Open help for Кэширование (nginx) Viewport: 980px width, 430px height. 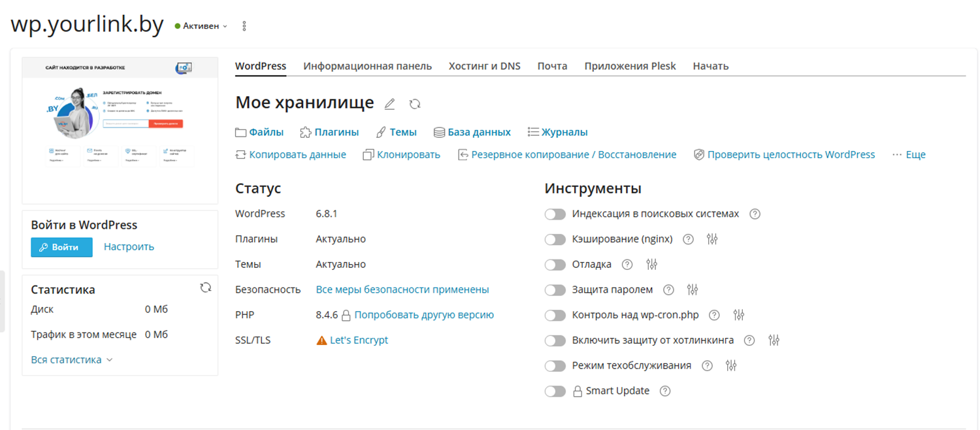click(688, 239)
